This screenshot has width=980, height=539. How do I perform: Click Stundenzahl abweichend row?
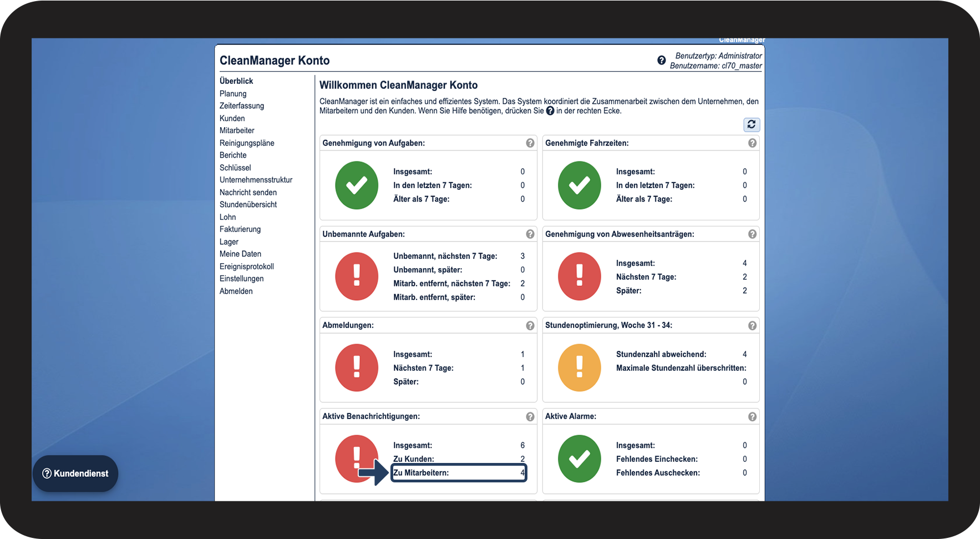[682, 354]
